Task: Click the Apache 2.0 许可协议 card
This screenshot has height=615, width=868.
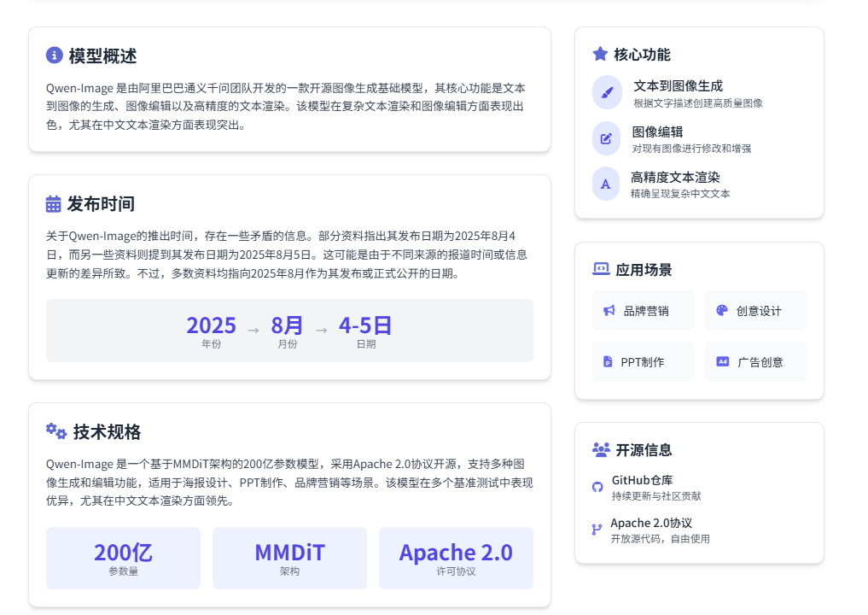Action: point(456,558)
